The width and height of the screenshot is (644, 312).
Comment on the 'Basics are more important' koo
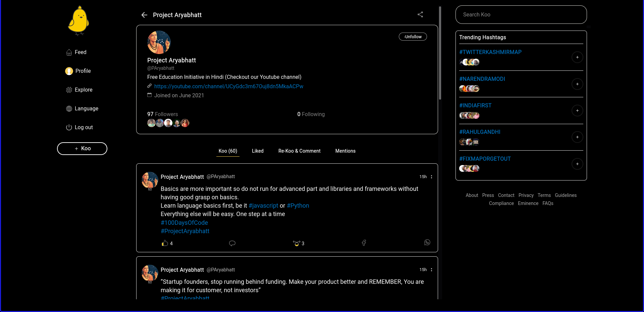coord(232,243)
